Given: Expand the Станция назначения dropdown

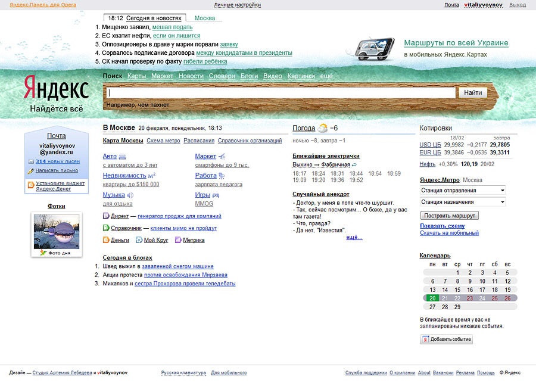Looking at the screenshot, I should point(463,202).
